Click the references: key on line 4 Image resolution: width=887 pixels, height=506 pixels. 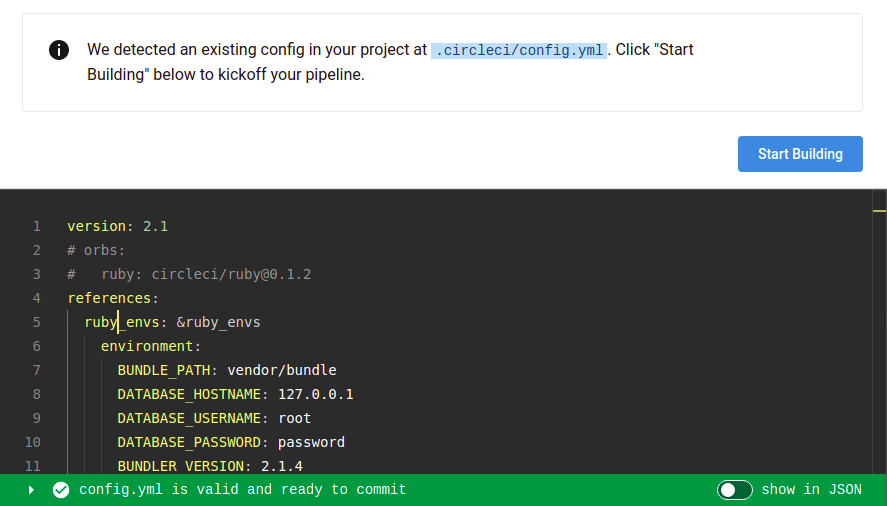pyautogui.click(x=113, y=298)
